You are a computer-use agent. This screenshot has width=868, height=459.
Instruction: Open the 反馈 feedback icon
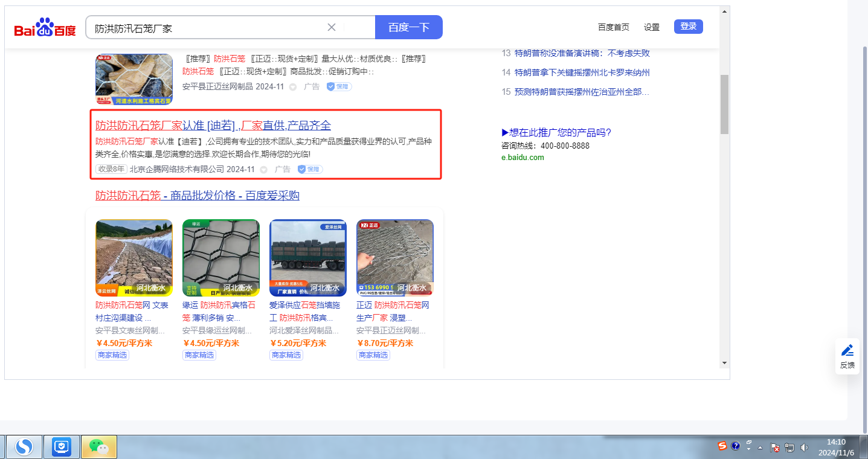[847, 356]
